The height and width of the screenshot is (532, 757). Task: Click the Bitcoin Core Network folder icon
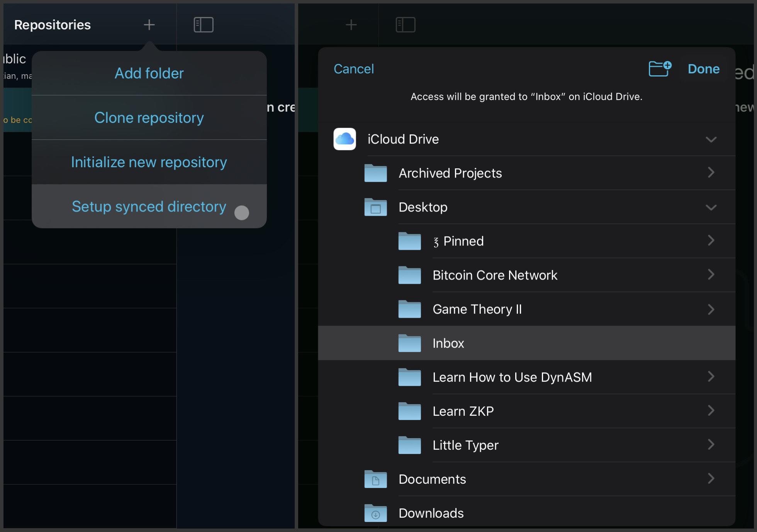pyautogui.click(x=410, y=275)
